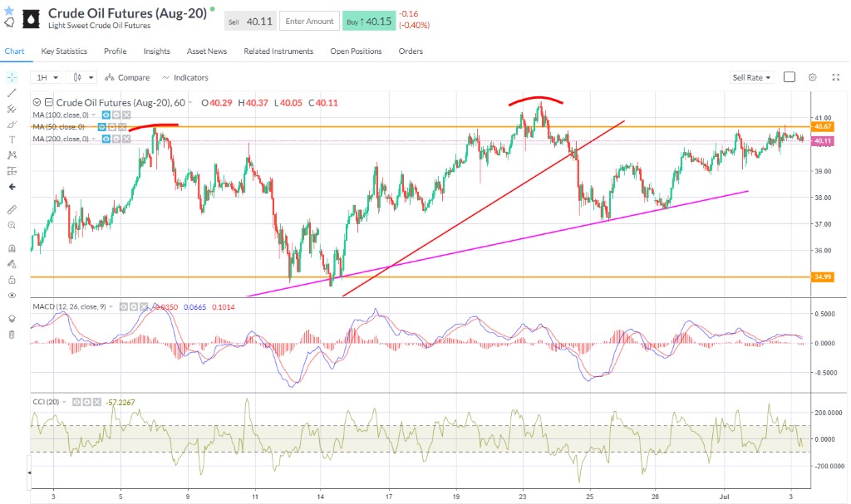Viewport: 851px width, 504px height.
Task: Add to watchlist using star icon
Action: [x=9, y=8]
